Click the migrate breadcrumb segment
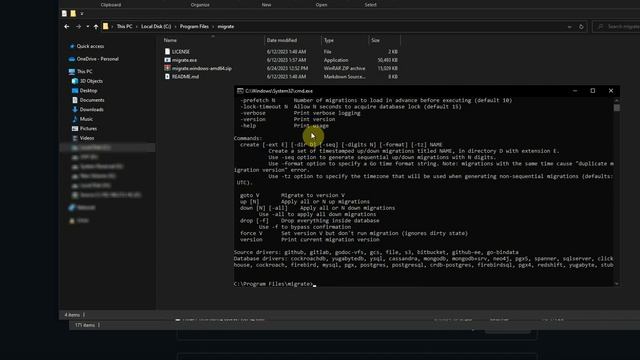The height and width of the screenshot is (360, 640). coord(226,27)
